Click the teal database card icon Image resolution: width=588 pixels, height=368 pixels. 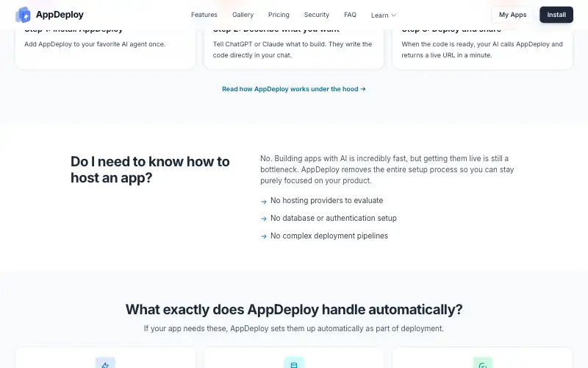(294, 363)
